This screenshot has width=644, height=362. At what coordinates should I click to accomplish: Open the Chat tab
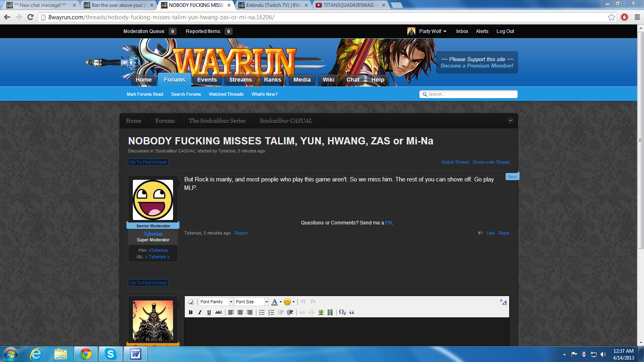click(353, 80)
